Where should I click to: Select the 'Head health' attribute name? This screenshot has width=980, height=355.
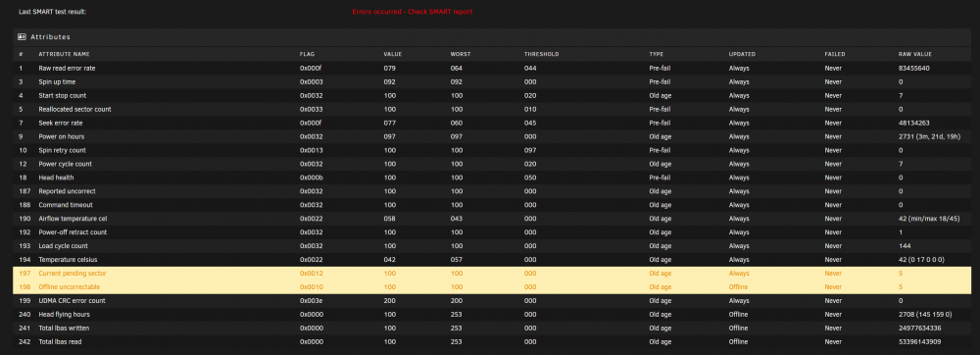pos(56,177)
